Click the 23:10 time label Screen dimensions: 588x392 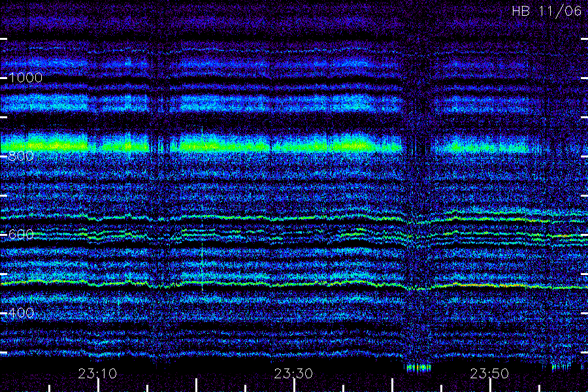tap(97, 373)
